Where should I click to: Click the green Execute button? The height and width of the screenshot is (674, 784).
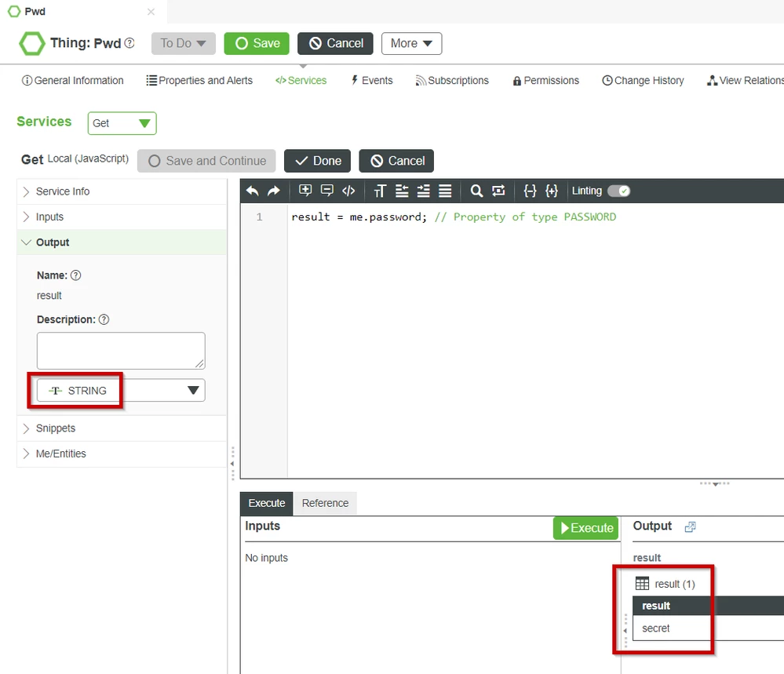tap(586, 528)
